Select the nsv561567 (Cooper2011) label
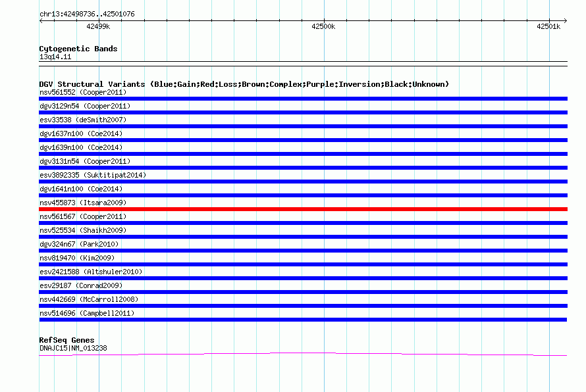 83,216
